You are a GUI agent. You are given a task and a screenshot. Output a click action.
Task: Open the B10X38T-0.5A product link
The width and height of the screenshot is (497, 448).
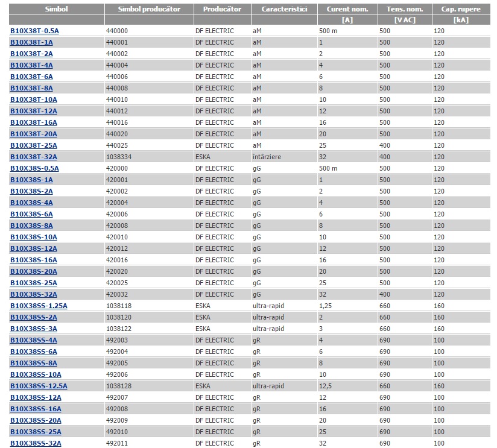coord(34,31)
